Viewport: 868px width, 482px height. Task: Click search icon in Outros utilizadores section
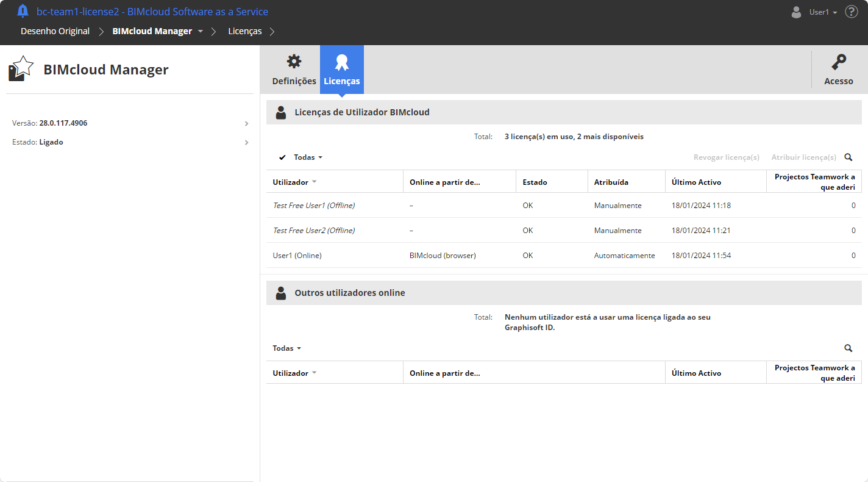848,348
